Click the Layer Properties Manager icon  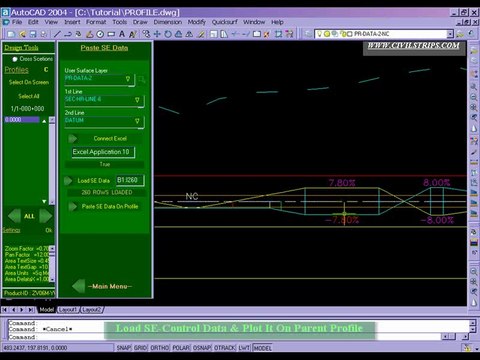point(309,34)
